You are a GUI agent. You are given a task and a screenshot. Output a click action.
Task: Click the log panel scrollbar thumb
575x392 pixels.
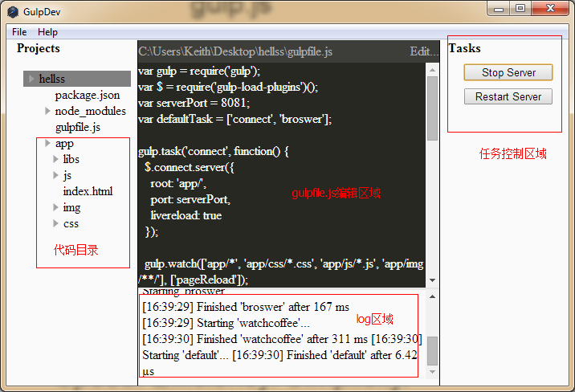pos(432,351)
